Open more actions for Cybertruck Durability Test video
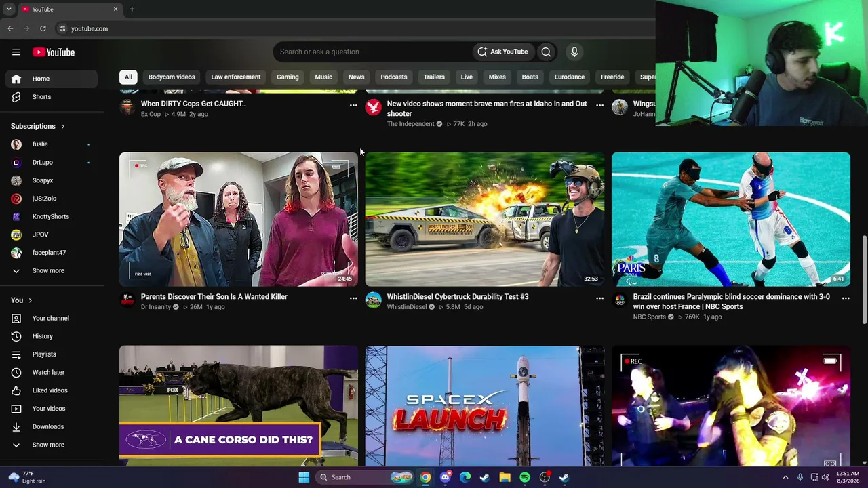 coord(599,298)
